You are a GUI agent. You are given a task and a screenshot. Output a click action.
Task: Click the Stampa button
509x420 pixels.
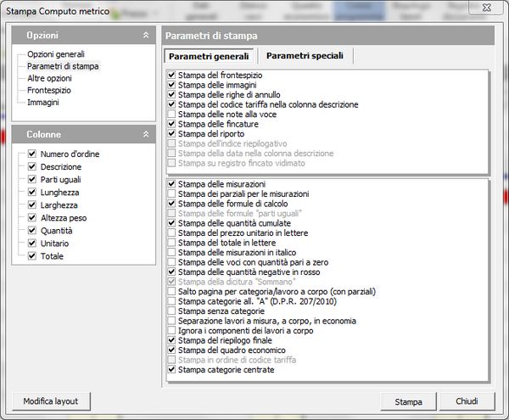(403, 400)
